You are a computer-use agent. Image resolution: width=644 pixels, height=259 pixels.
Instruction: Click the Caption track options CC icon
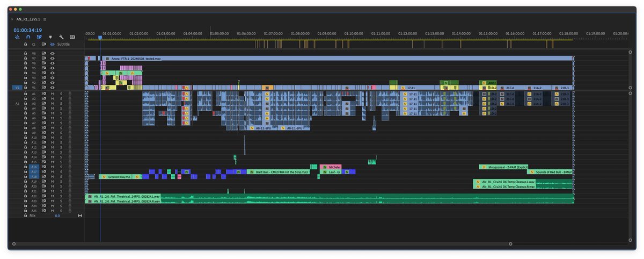[72, 37]
